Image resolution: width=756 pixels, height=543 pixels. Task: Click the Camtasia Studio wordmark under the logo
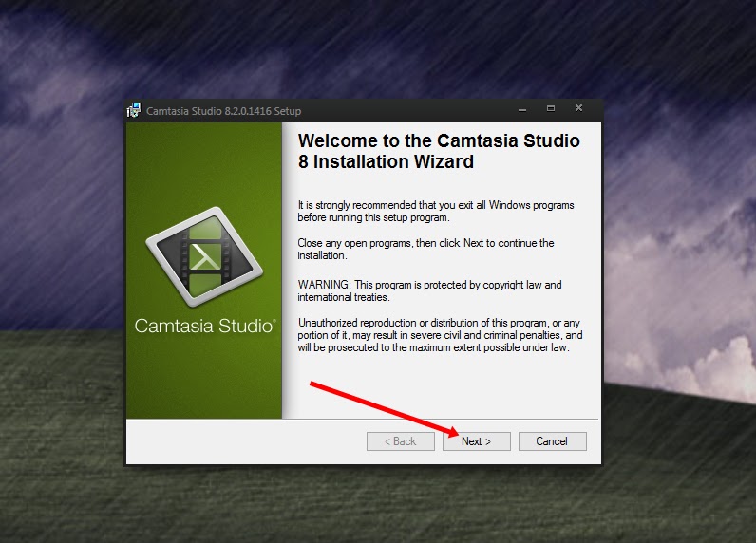coord(205,326)
